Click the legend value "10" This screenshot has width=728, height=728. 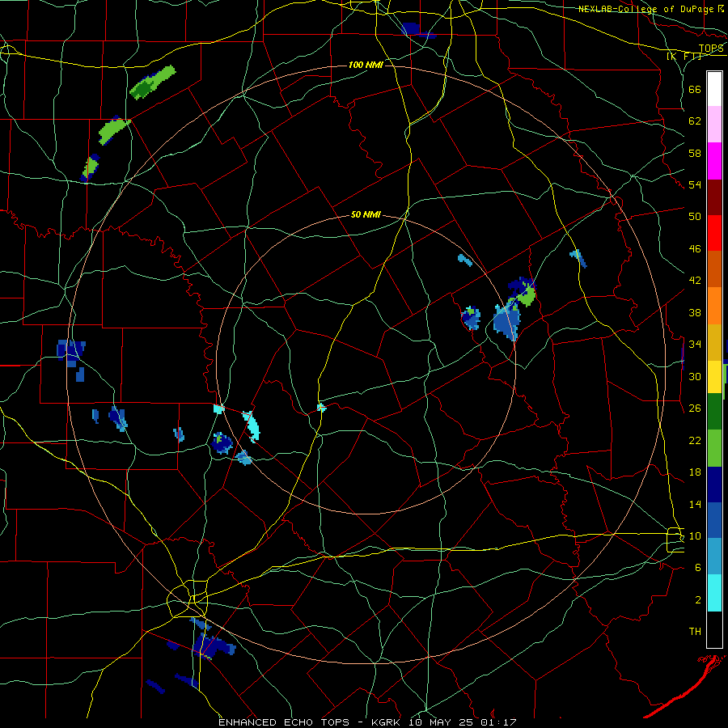pyautogui.click(x=695, y=535)
